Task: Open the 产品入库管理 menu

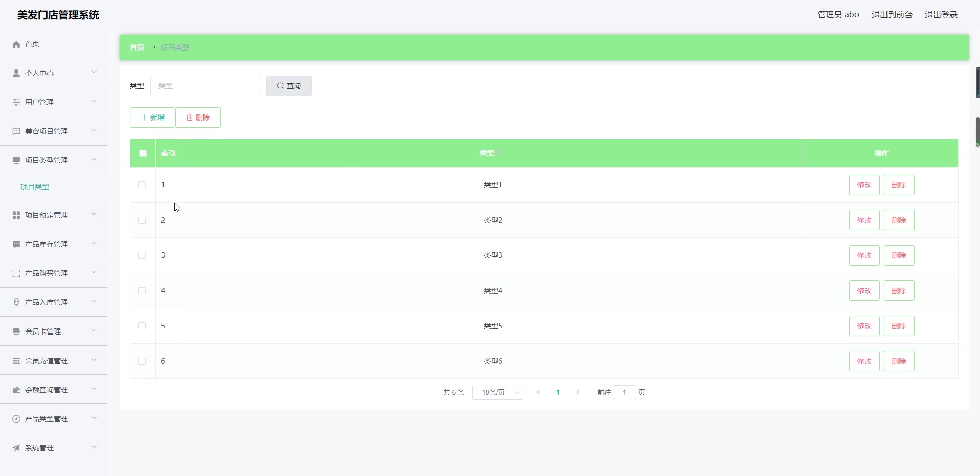Action: 54,302
